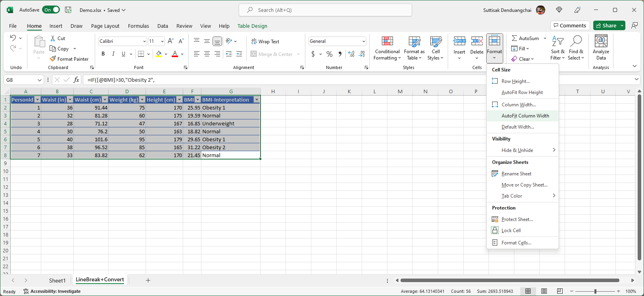Choose Format Cells... option
The height and width of the screenshot is (296, 644).
tap(523, 243)
